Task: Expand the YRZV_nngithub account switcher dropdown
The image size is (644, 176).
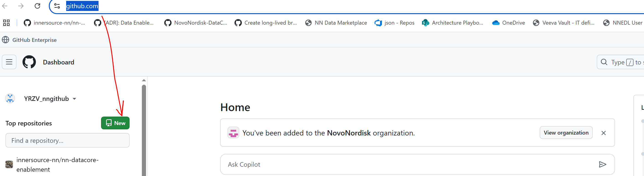Action: tap(50, 99)
